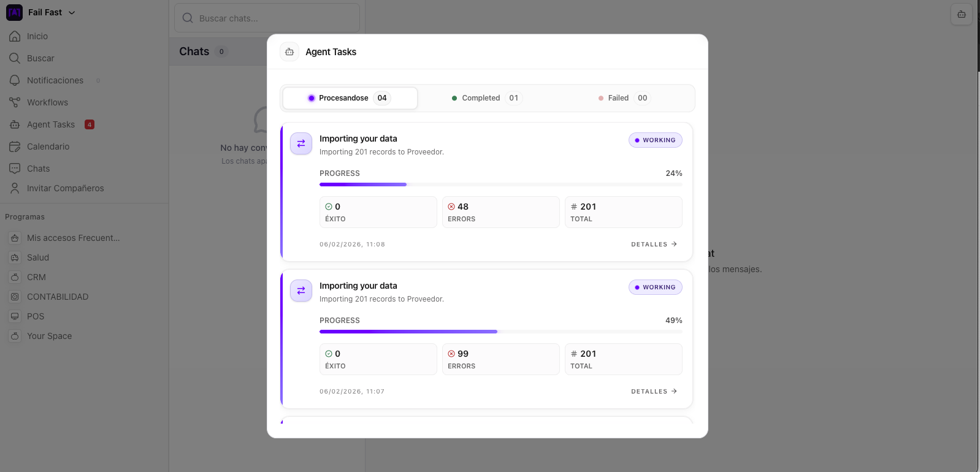Click the 24% progress bar
This screenshot has width=980, height=472.
point(501,185)
